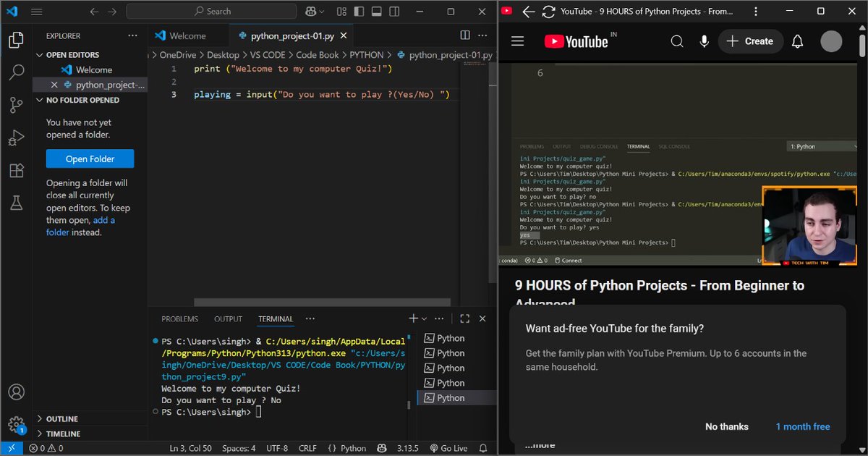Open the Manage gear menu
868x456 pixels.
pos(16,425)
